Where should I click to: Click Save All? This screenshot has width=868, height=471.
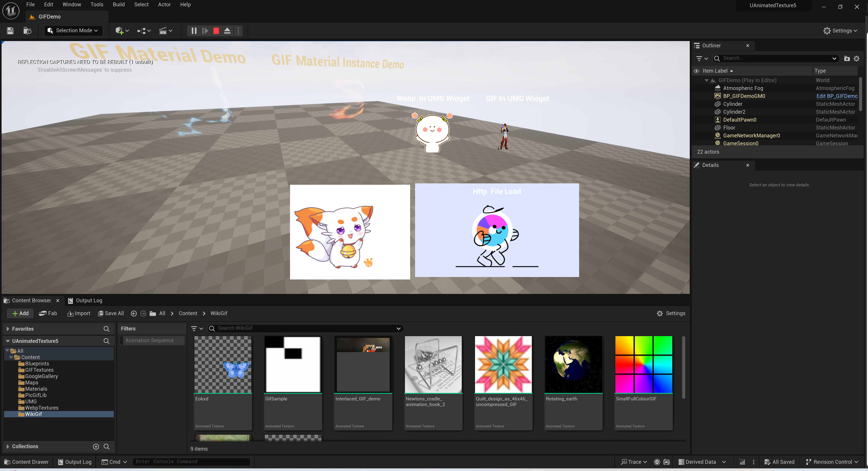click(x=111, y=314)
